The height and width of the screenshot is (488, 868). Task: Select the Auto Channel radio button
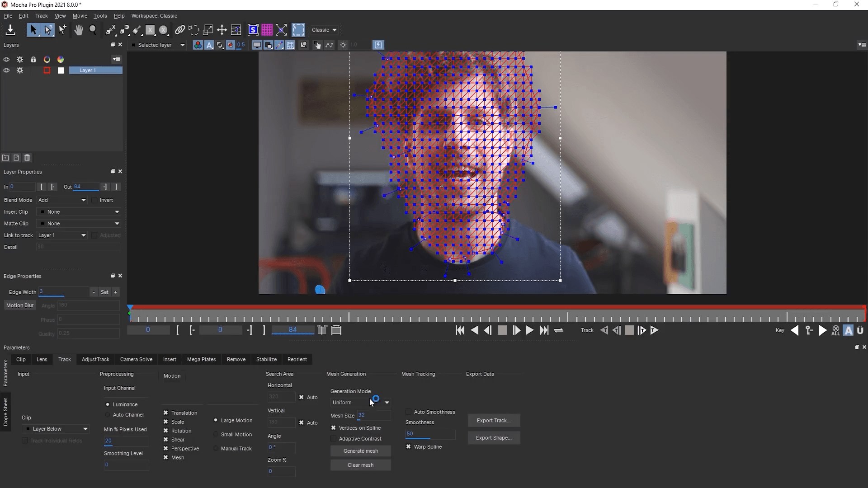[108, 415]
